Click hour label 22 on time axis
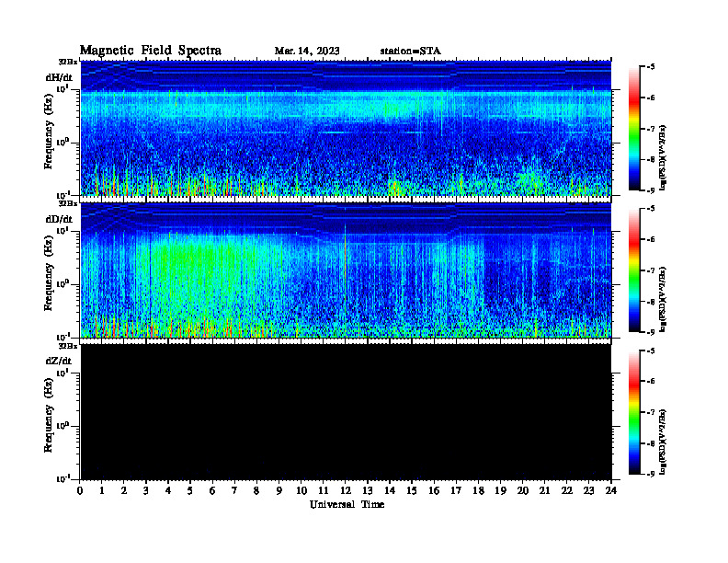 567,491
